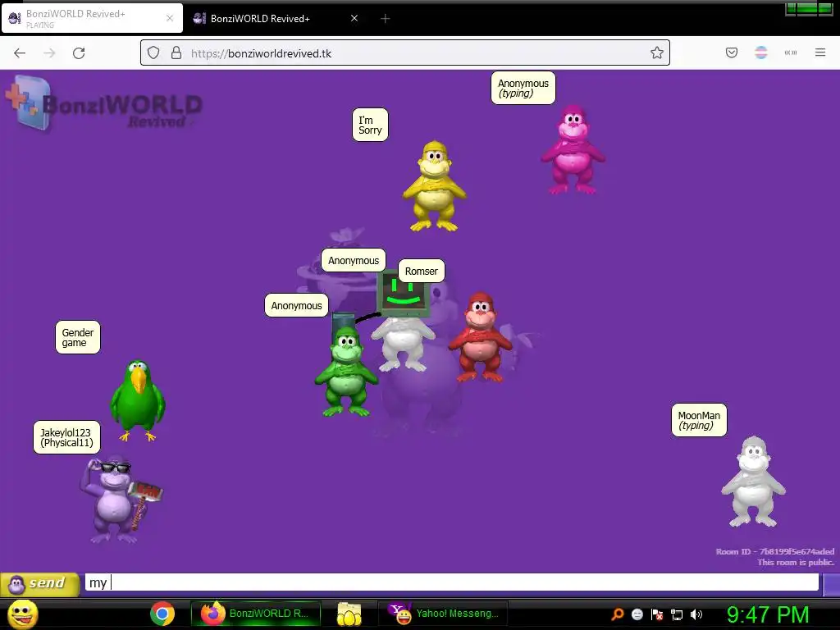Click the toolbar extension icon left of the hamburger menu

791,52
